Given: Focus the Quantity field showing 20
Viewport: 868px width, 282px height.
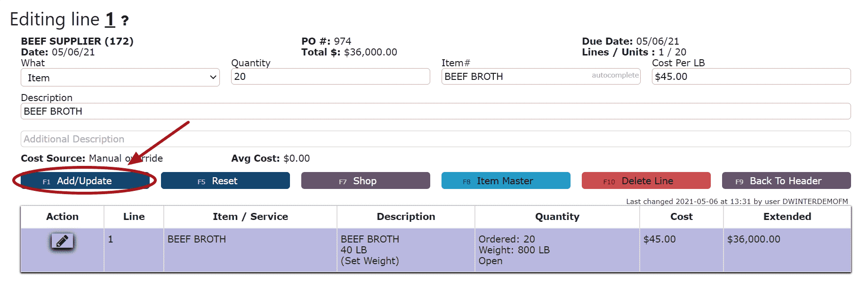Looking at the screenshot, I should point(330,77).
